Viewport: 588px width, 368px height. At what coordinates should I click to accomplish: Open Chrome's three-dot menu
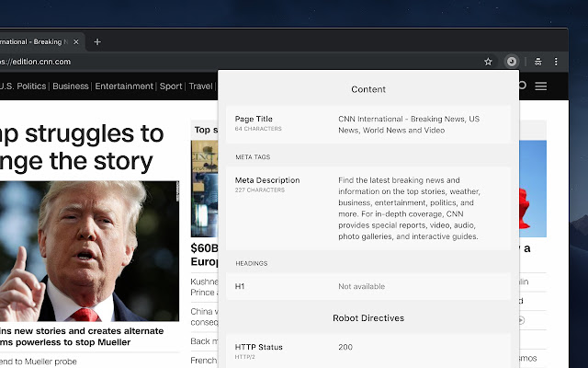point(556,62)
